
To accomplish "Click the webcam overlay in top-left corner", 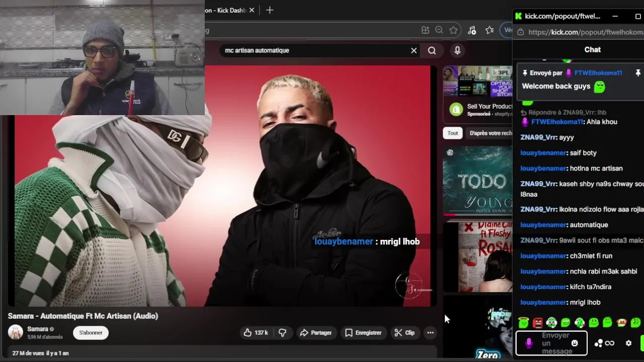I will click(x=102, y=58).
